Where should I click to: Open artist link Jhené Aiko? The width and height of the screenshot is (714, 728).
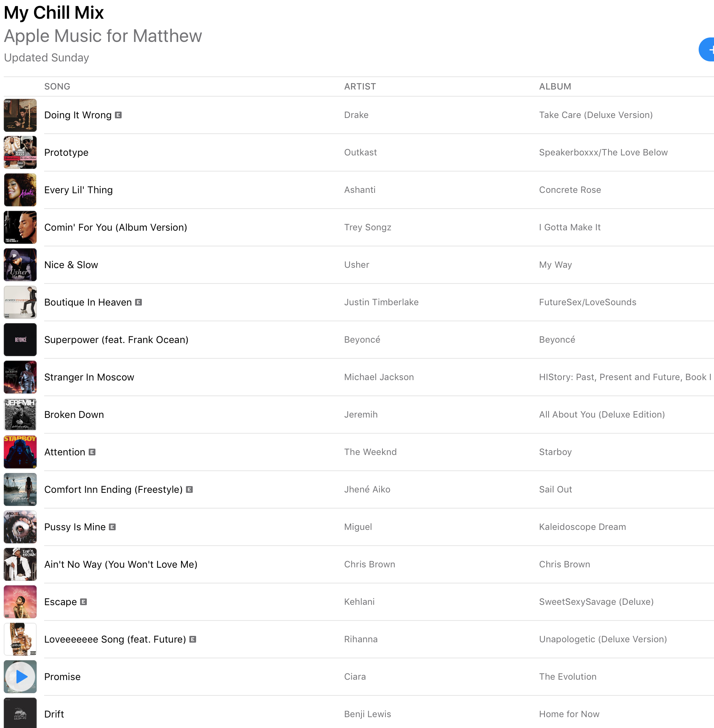(367, 489)
